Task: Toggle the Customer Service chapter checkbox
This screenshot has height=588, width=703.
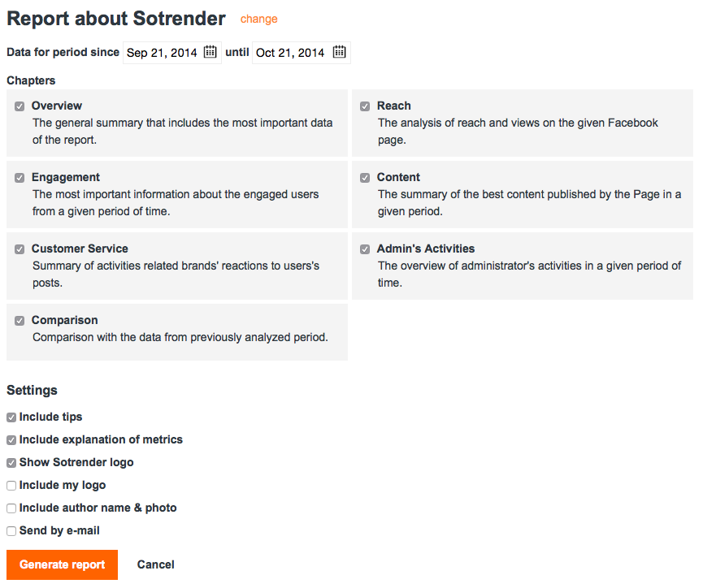Action: (x=20, y=249)
